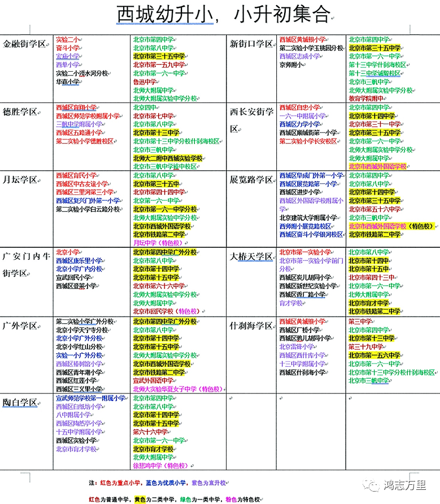Viewport: 440px width, 504px height.
Task: Click the primary school 奋斗小学
Action: [x=68, y=48]
